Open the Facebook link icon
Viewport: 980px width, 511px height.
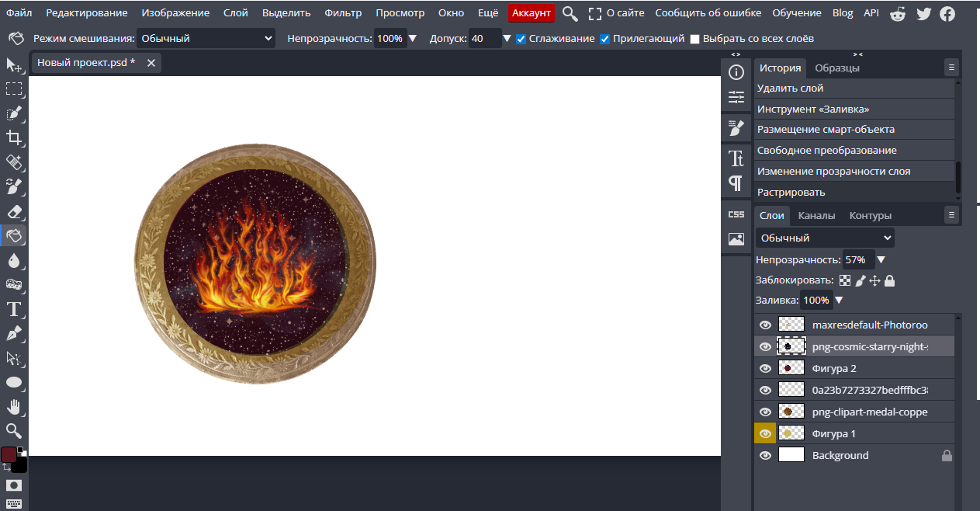pyautogui.click(x=947, y=13)
